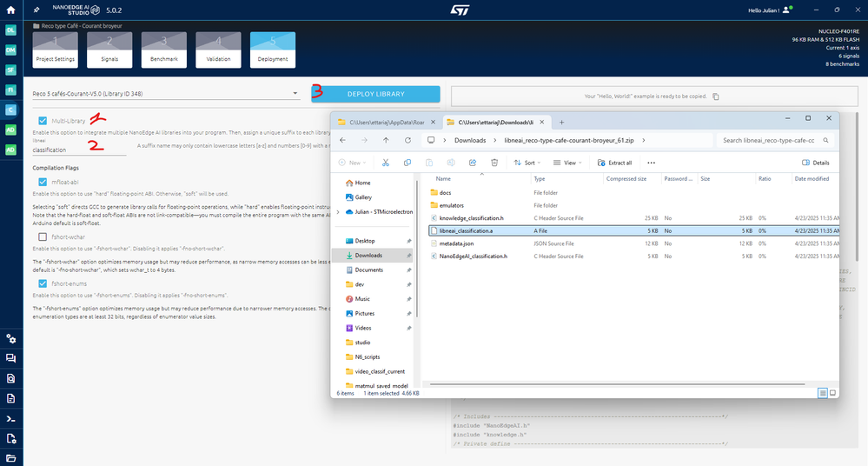Viewport: 868px width, 466px height.
Task: Go to step 5 Deployment
Action: pos(272,50)
